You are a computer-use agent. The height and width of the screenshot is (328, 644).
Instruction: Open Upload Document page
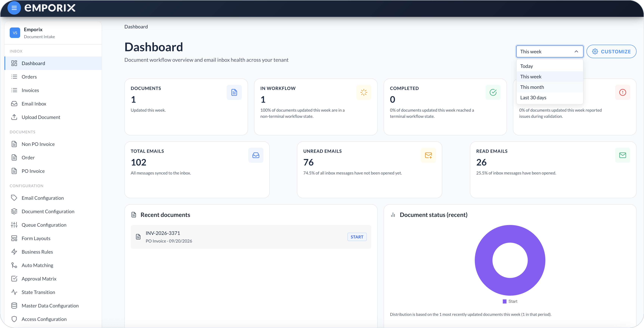(53, 117)
